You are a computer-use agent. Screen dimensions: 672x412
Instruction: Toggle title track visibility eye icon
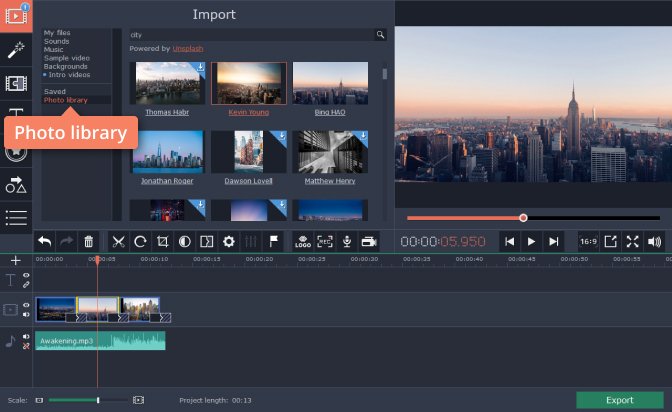click(26, 275)
